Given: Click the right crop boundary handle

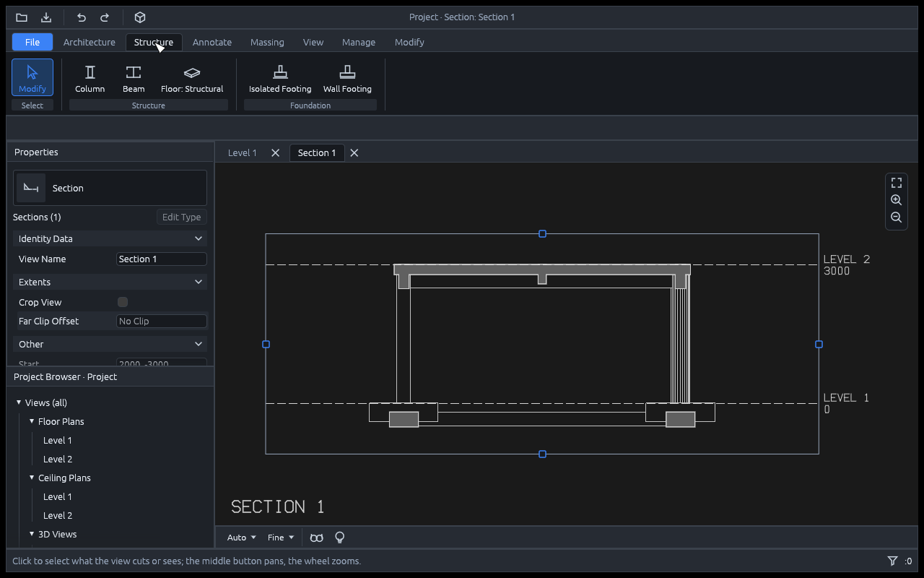Looking at the screenshot, I should (x=819, y=345).
